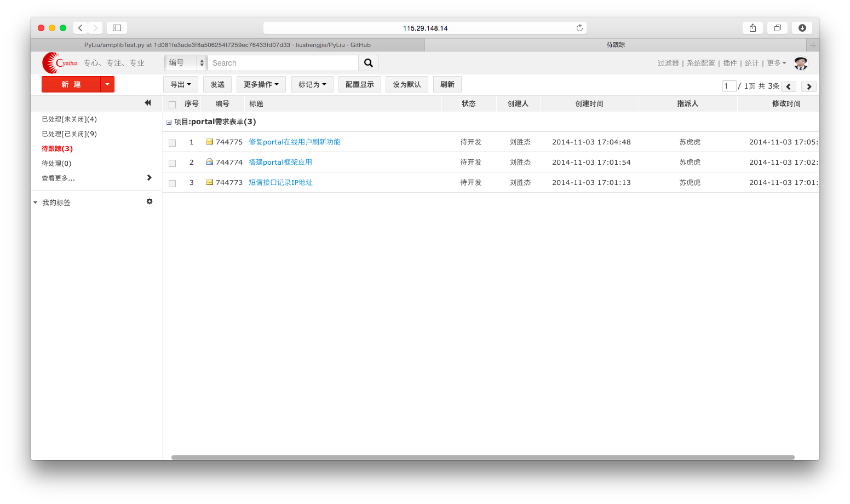The width and height of the screenshot is (850, 504).
Task: Open Safari downloads icon
Action: coord(802,28)
